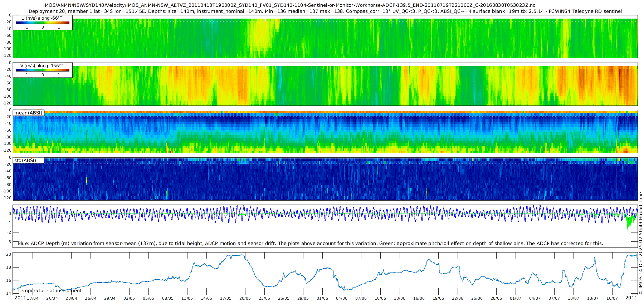Select the std(ABSI) panel label

(x=25, y=160)
